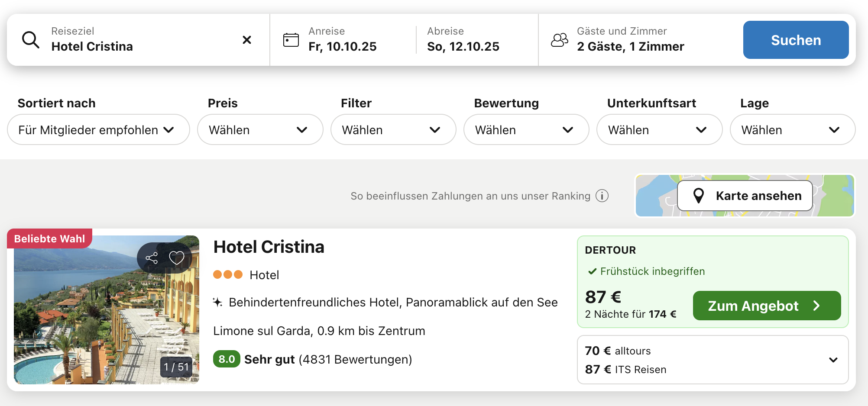This screenshot has height=406, width=868.
Task: Click the DERTOUR provider name
Action: coord(610,250)
